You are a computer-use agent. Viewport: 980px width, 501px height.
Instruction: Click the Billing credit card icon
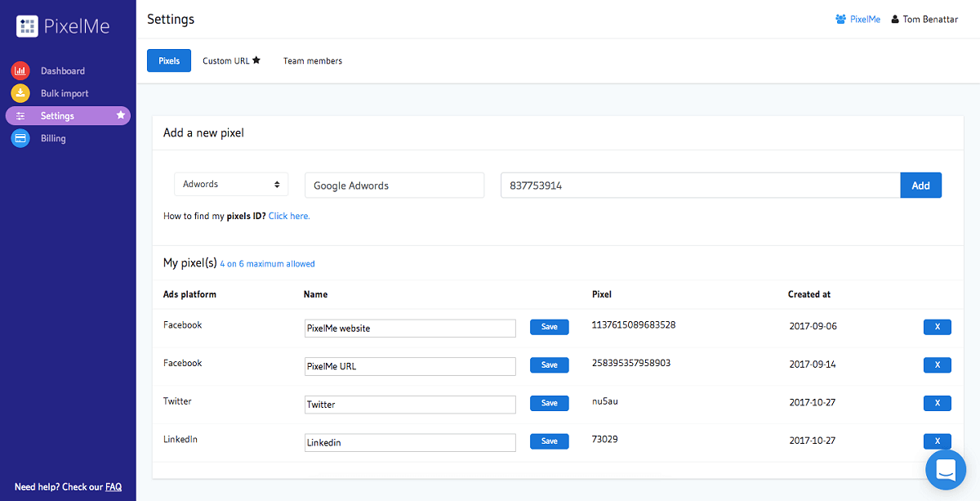pyautogui.click(x=20, y=138)
